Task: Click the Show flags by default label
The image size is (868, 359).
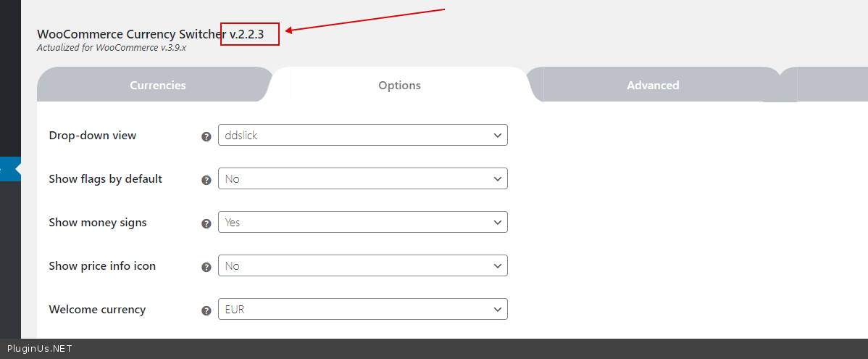Action: pos(105,179)
